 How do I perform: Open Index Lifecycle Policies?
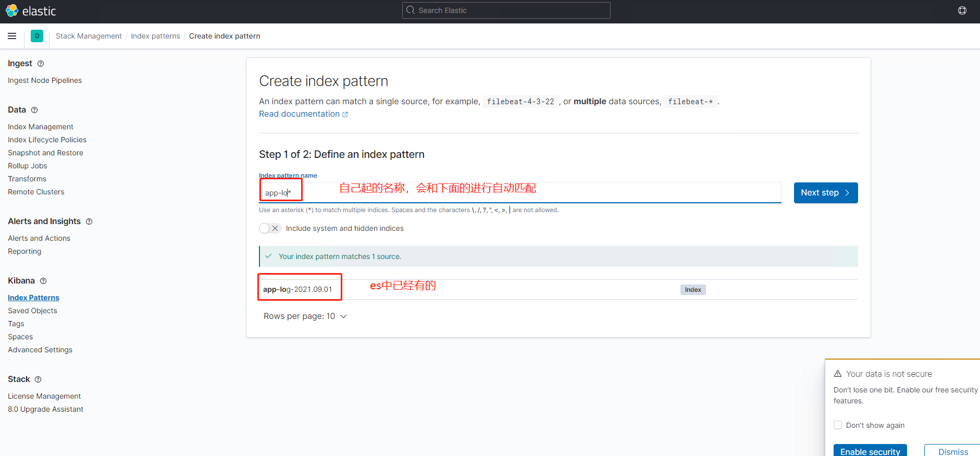pyautogui.click(x=47, y=140)
